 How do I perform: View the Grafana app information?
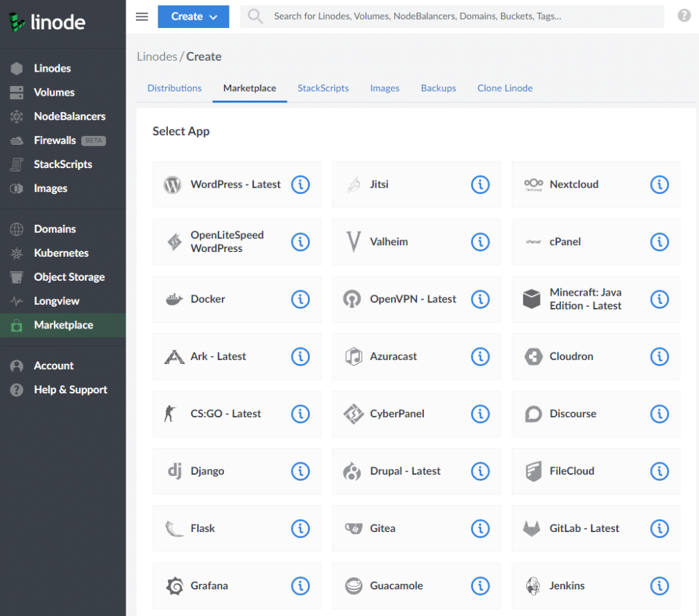pyautogui.click(x=300, y=586)
